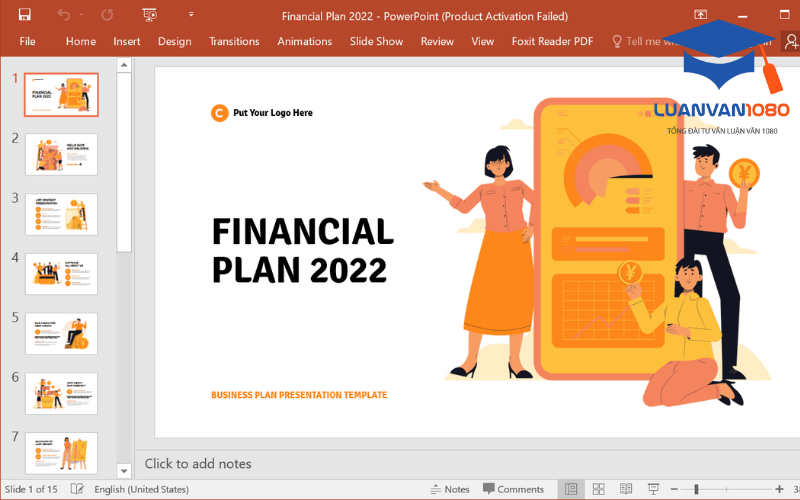Select slide 2 thumbnail

coord(61,155)
